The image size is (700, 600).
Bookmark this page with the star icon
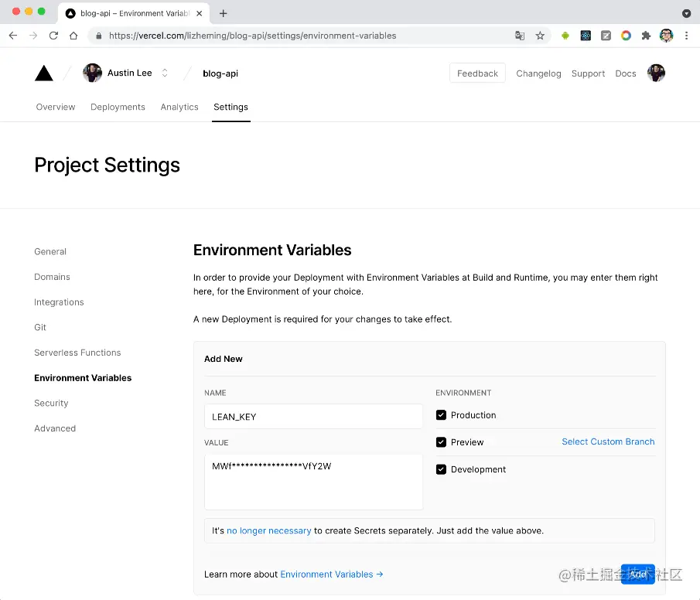[x=540, y=36]
